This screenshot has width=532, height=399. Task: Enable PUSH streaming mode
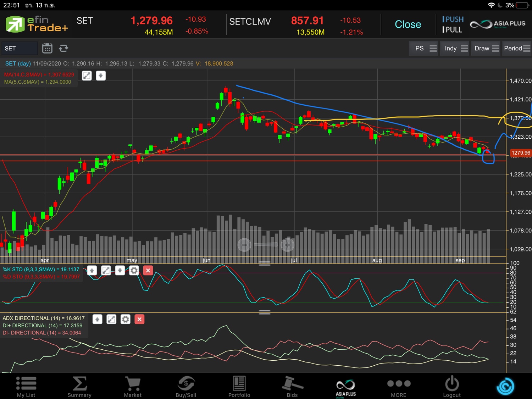coord(453,19)
